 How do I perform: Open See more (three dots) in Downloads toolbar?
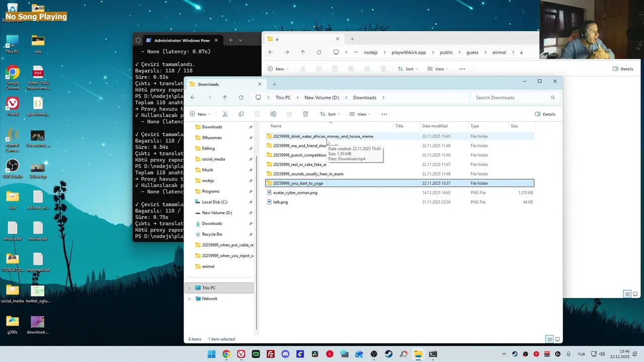(x=384, y=114)
